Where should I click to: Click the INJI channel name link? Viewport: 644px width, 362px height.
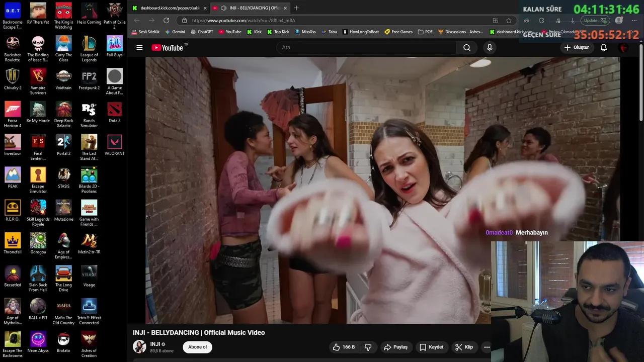click(155, 344)
